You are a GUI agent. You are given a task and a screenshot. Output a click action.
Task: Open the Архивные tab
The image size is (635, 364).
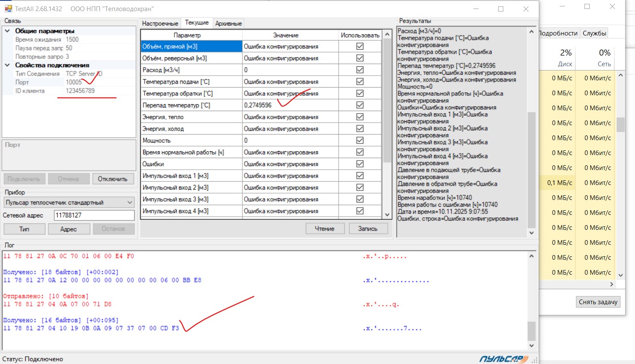[x=228, y=23]
